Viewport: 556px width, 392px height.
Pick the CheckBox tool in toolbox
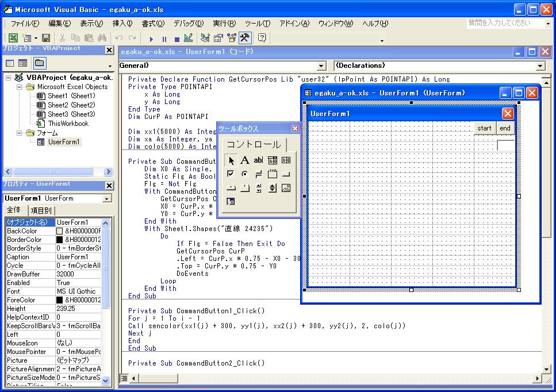point(231,174)
